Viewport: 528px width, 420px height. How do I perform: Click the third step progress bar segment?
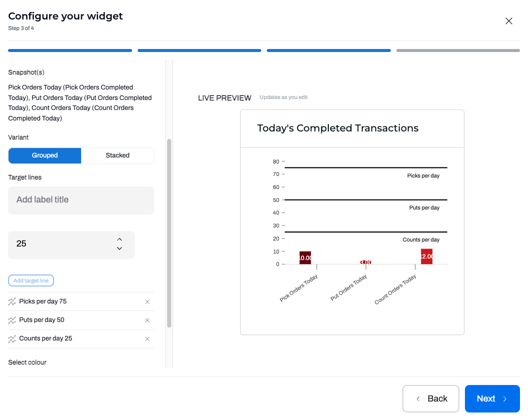pos(329,50)
